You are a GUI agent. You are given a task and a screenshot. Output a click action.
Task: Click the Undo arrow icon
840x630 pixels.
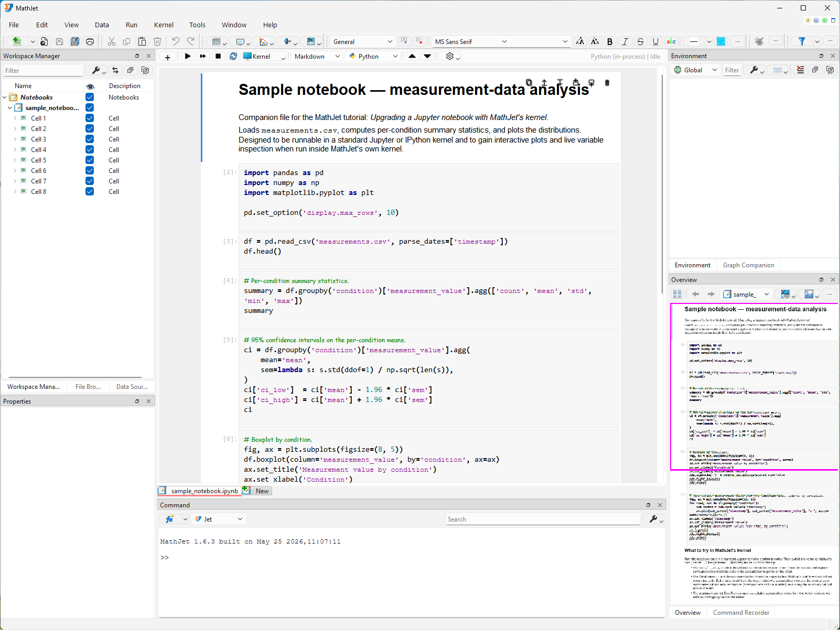click(x=176, y=41)
